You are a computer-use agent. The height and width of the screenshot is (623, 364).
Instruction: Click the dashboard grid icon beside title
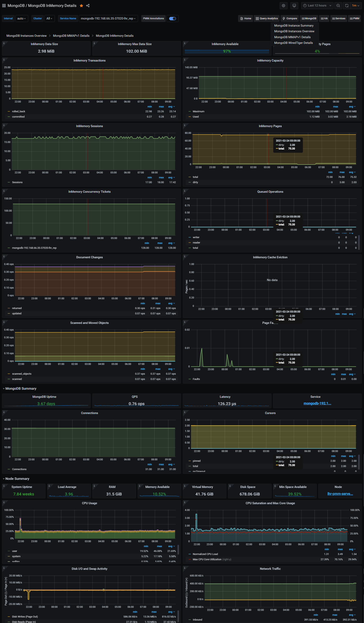coord(4,6)
